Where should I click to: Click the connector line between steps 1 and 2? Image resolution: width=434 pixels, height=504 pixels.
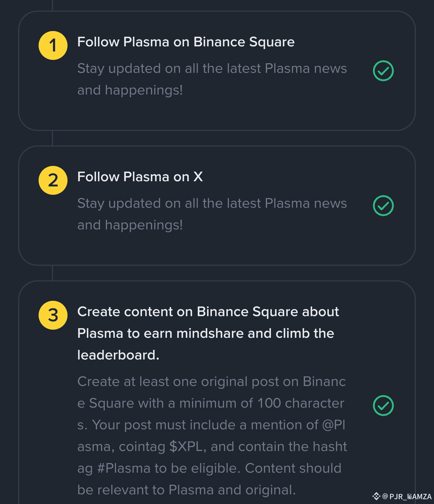tap(52, 138)
